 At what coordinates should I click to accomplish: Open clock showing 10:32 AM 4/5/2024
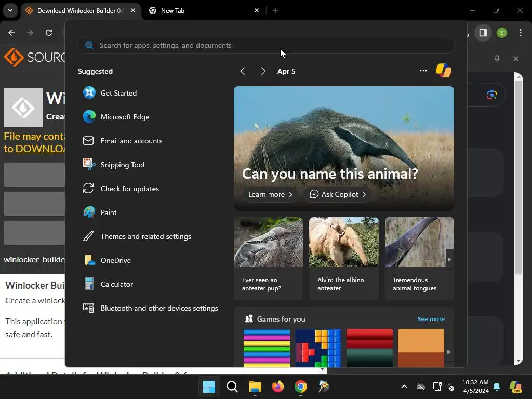click(x=475, y=387)
